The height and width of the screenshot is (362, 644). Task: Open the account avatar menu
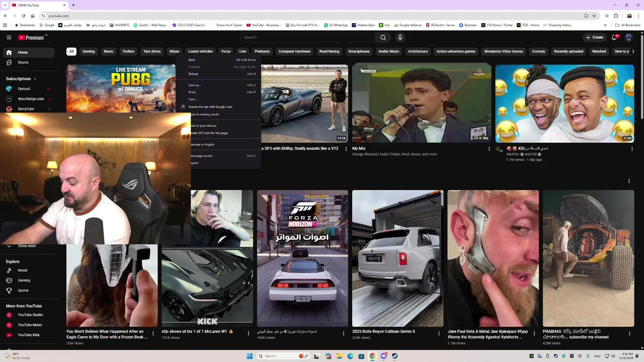(628, 37)
